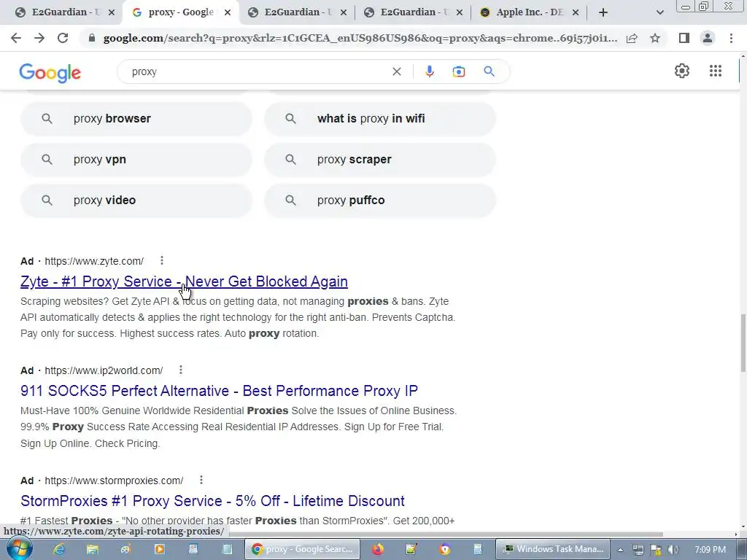Bookmark this page with the star icon
This screenshot has height=560, width=747.
click(x=655, y=38)
